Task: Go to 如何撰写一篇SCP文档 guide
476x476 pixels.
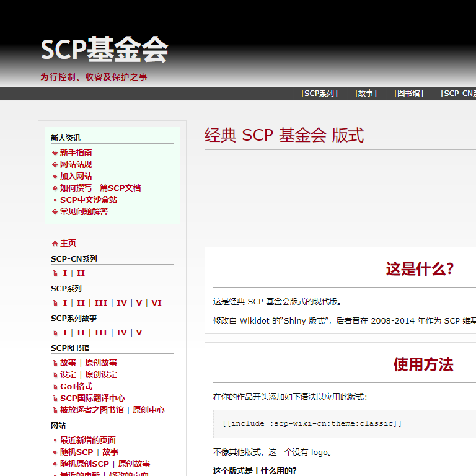Action: [100, 188]
